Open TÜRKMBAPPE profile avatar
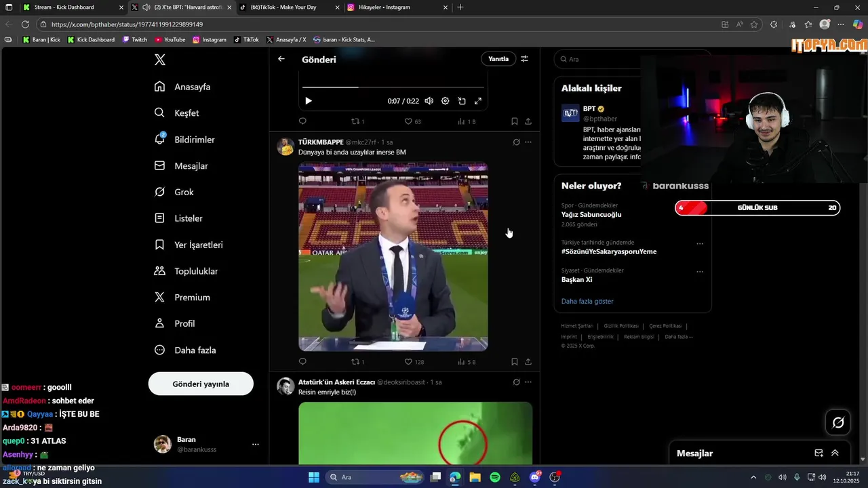This screenshot has width=868, height=488. [285, 147]
